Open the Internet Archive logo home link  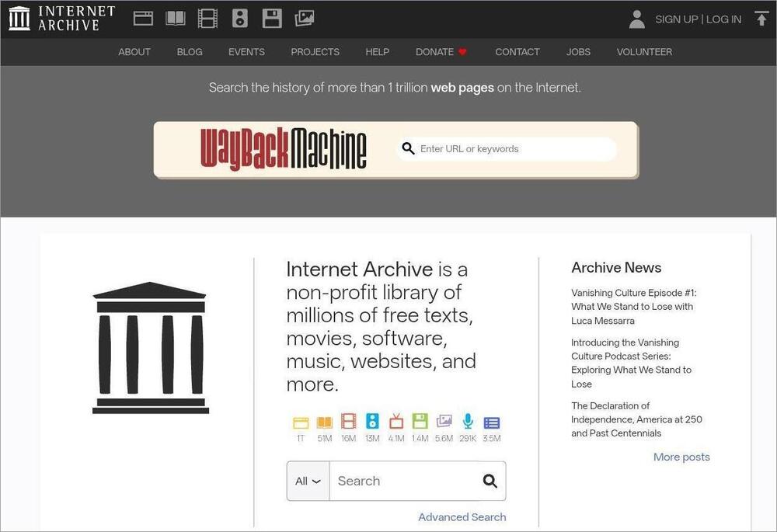pyautogui.click(x=62, y=19)
